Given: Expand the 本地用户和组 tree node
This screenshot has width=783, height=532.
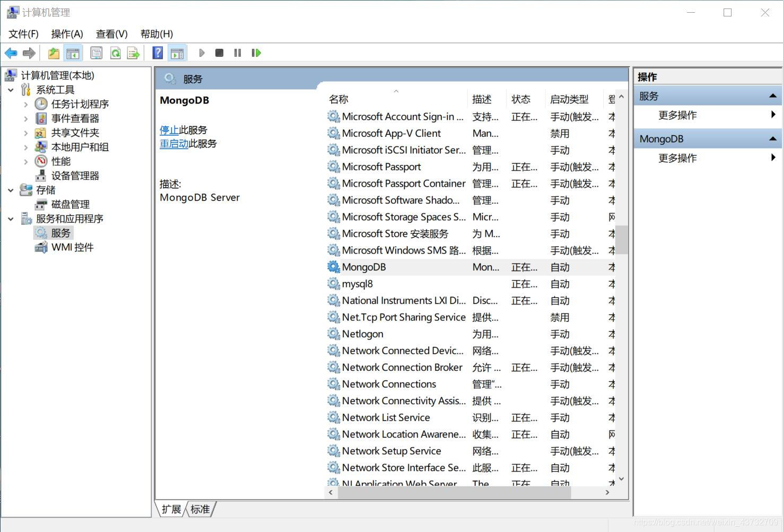Looking at the screenshot, I should (x=25, y=147).
